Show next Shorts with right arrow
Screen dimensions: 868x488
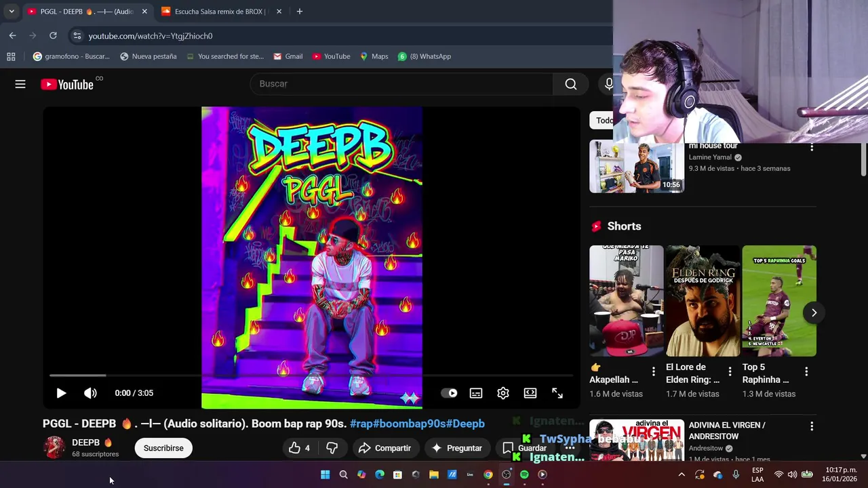(x=814, y=312)
